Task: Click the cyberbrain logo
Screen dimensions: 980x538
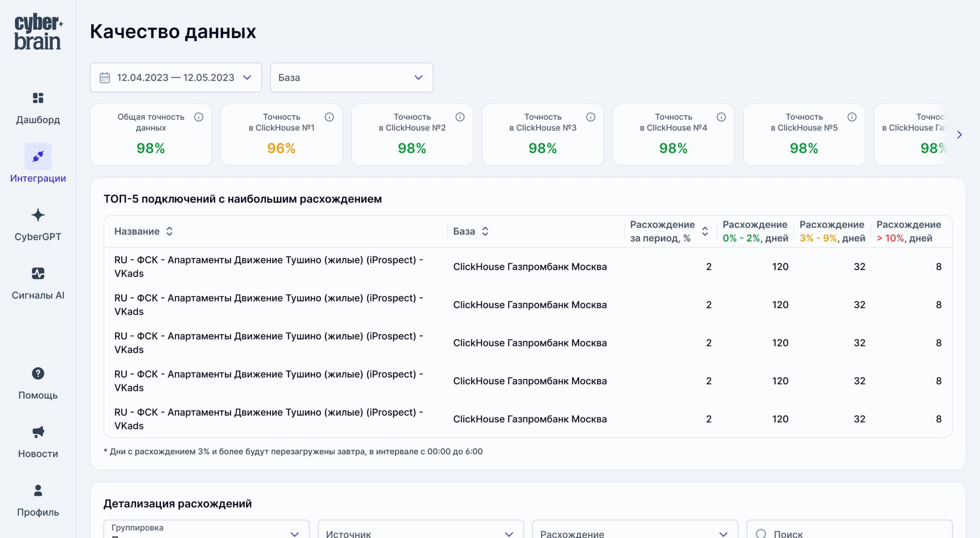Action: 38,32
